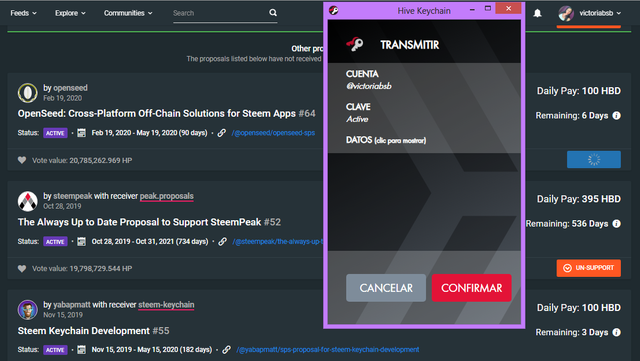This screenshot has height=361, width=640.
Task: Click the Search input field
Action: pos(220,13)
